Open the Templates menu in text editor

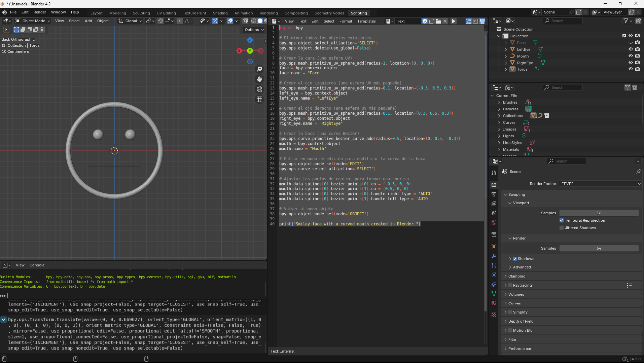coord(366,21)
